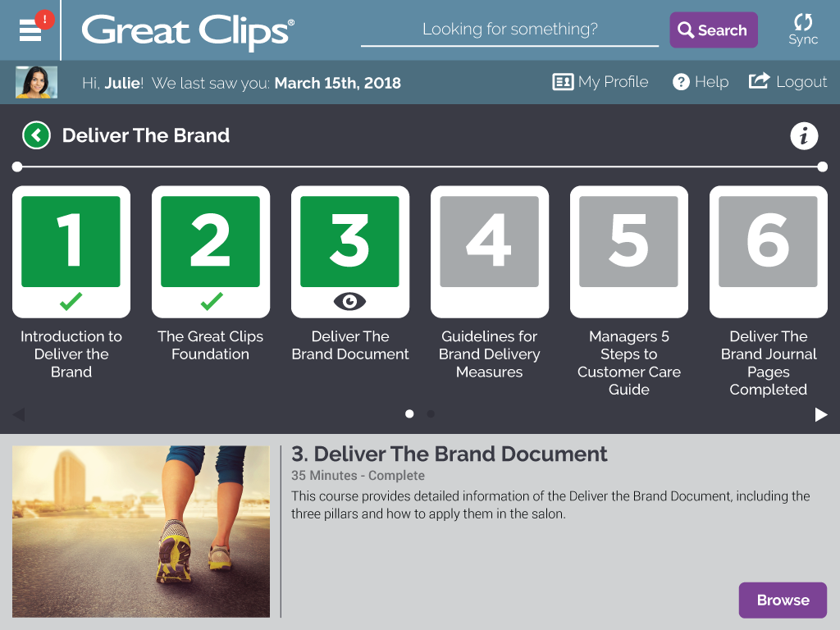
Task: Go back using the green back arrow
Action: [36, 135]
